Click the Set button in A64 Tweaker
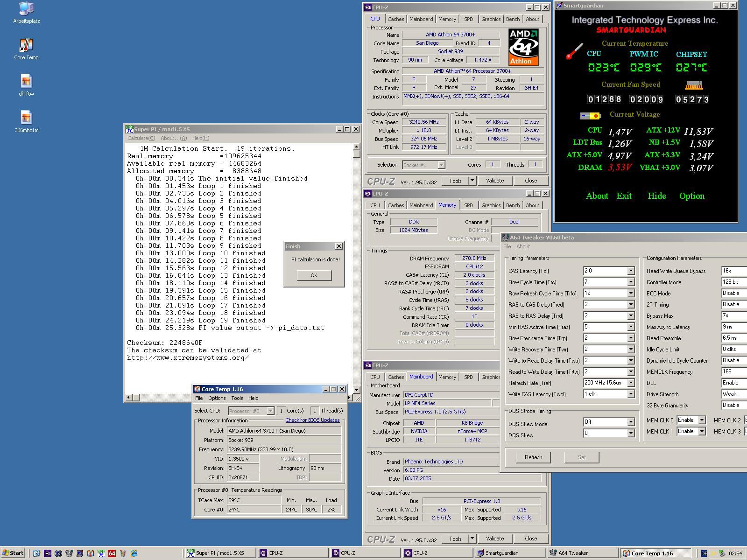Screen dimensions: 747x560 point(582,457)
